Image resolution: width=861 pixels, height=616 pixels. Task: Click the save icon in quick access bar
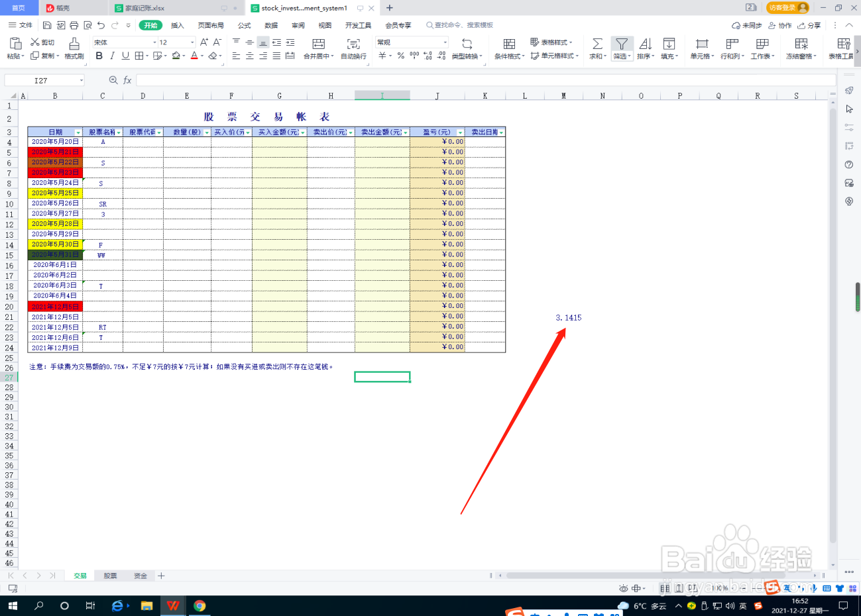tap(47, 25)
